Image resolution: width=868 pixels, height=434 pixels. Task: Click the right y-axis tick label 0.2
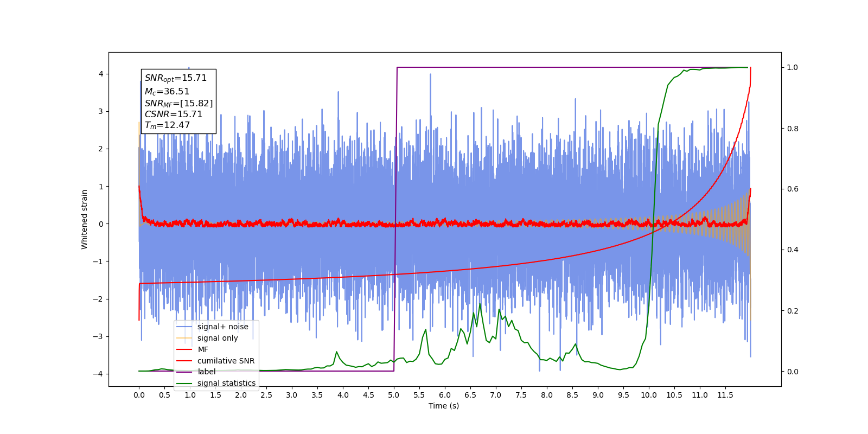click(793, 311)
